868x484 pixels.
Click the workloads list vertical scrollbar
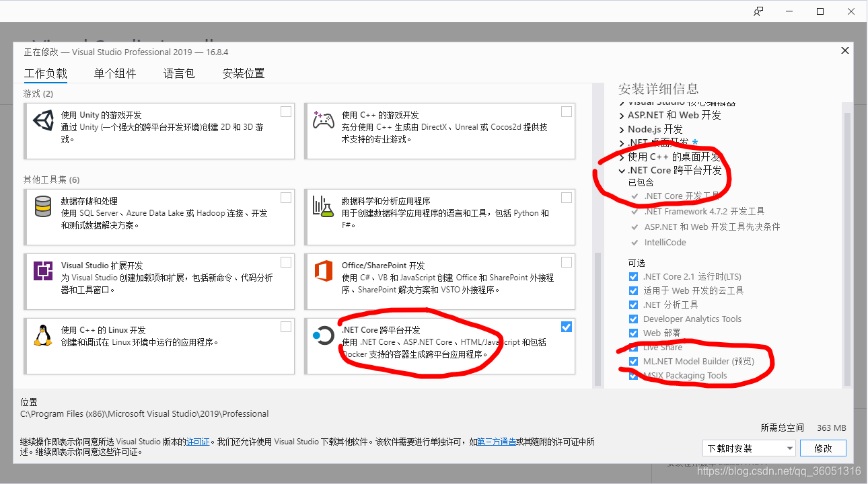point(596,319)
